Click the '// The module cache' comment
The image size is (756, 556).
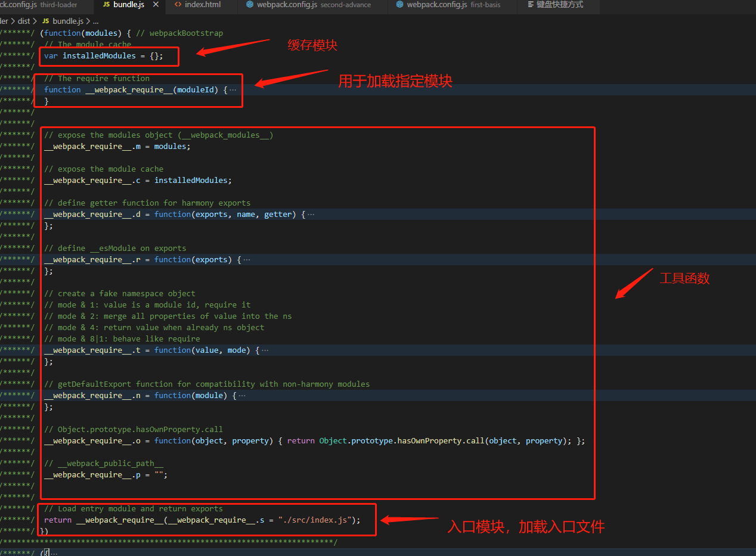coord(88,44)
